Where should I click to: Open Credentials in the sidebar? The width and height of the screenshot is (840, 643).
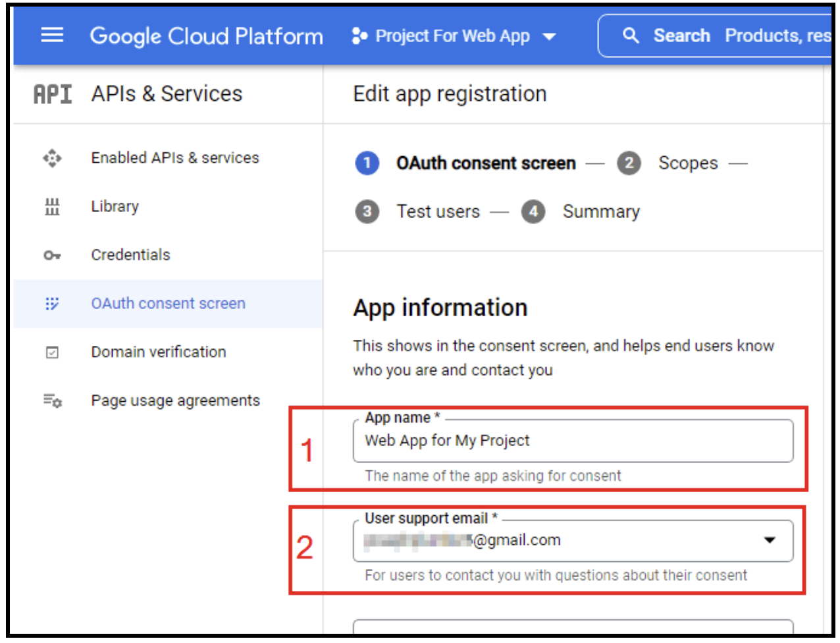pos(130,255)
